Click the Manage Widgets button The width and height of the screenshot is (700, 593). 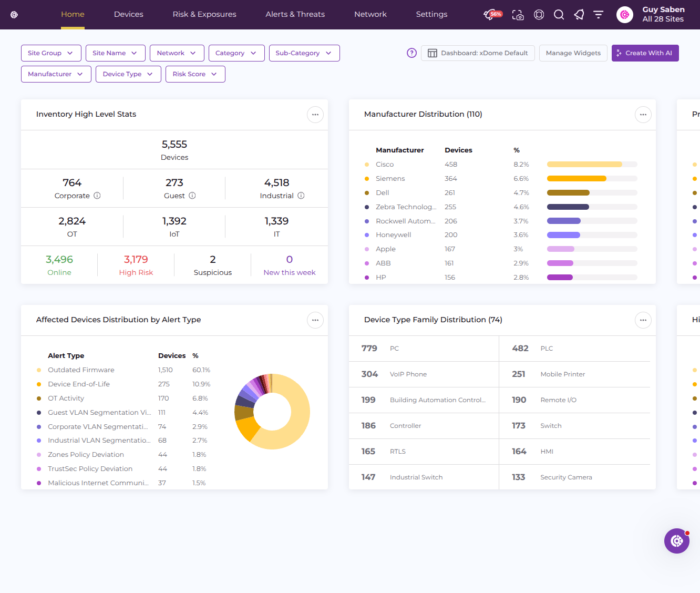(x=573, y=53)
